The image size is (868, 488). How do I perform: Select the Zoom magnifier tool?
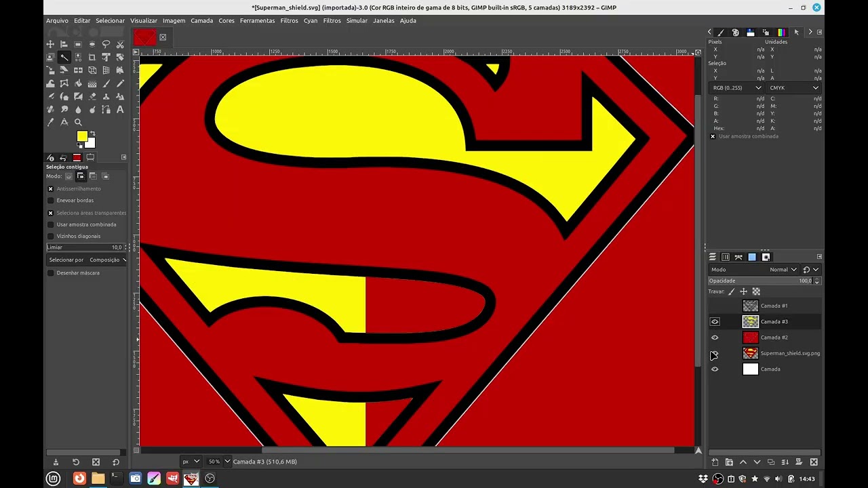78,123
